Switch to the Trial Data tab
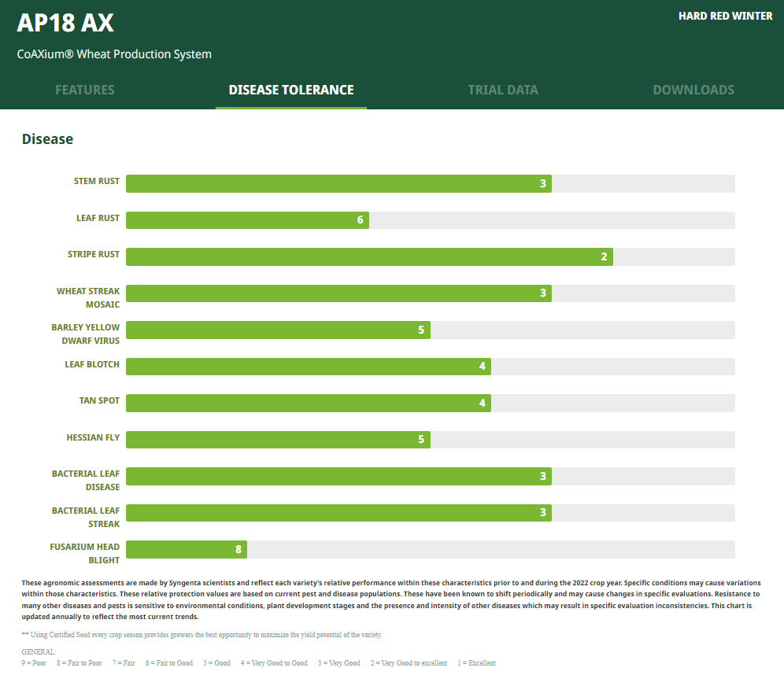 tap(503, 90)
